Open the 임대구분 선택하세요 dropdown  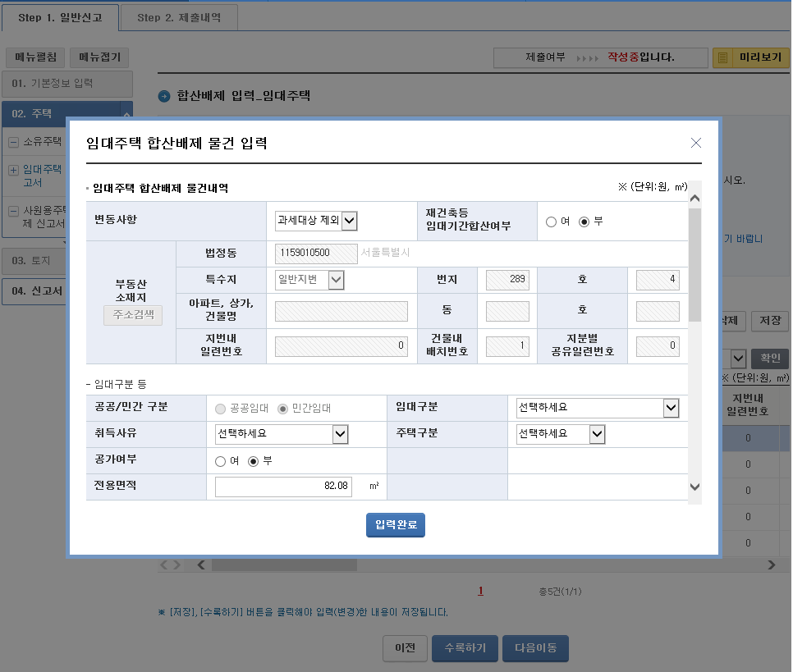pyautogui.click(x=597, y=409)
